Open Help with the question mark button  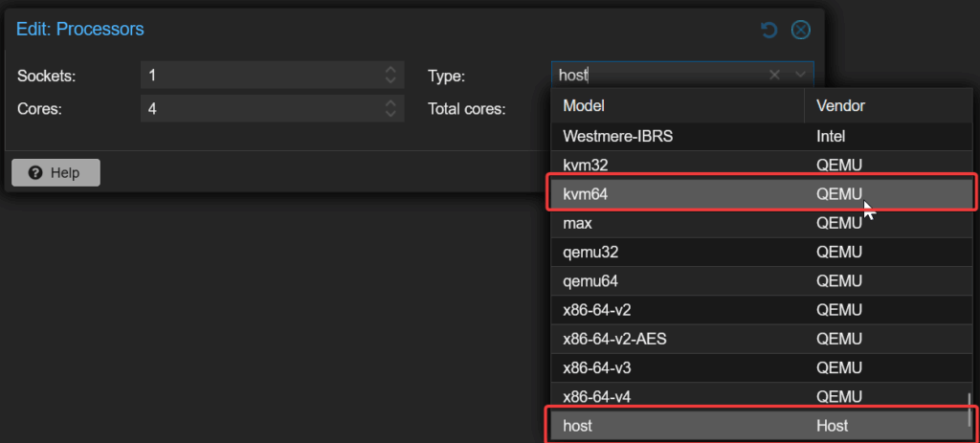[56, 172]
